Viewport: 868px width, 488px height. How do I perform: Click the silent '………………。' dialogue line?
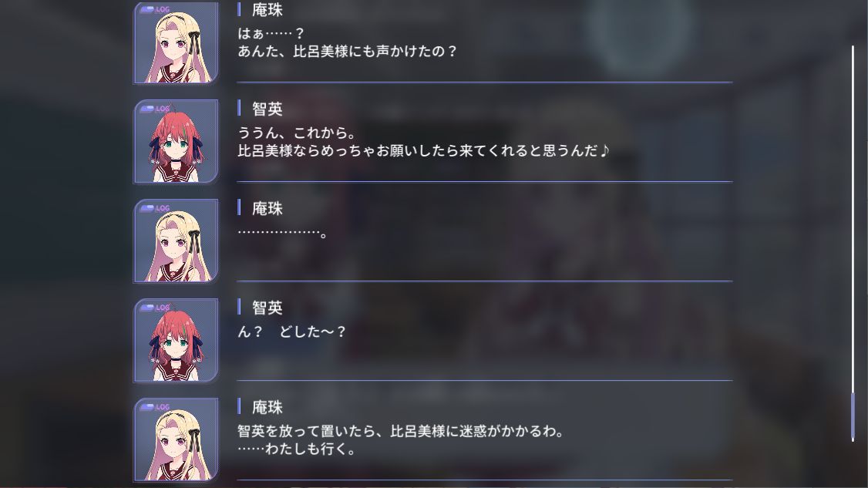(282, 233)
